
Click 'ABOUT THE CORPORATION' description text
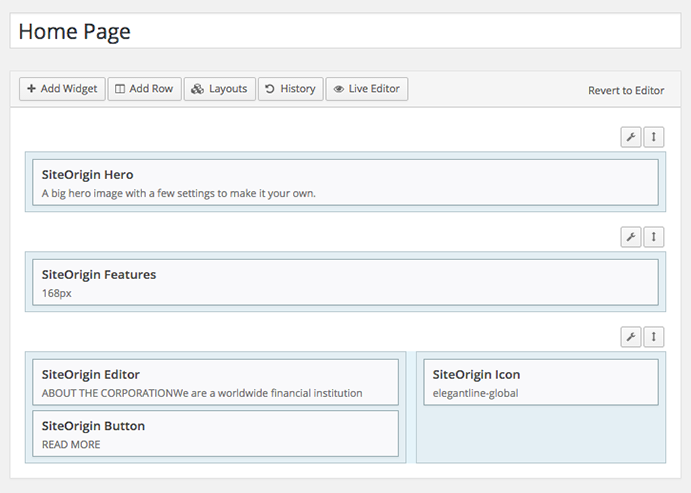click(202, 393)
